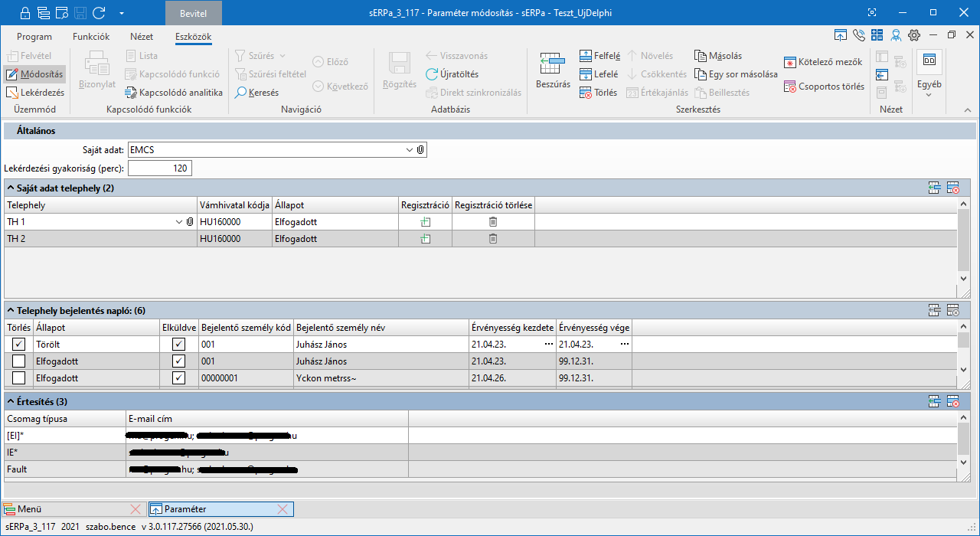Check Törlés box for Juhász János Elfogadott row
980x536 pixels.
point(19,361)
